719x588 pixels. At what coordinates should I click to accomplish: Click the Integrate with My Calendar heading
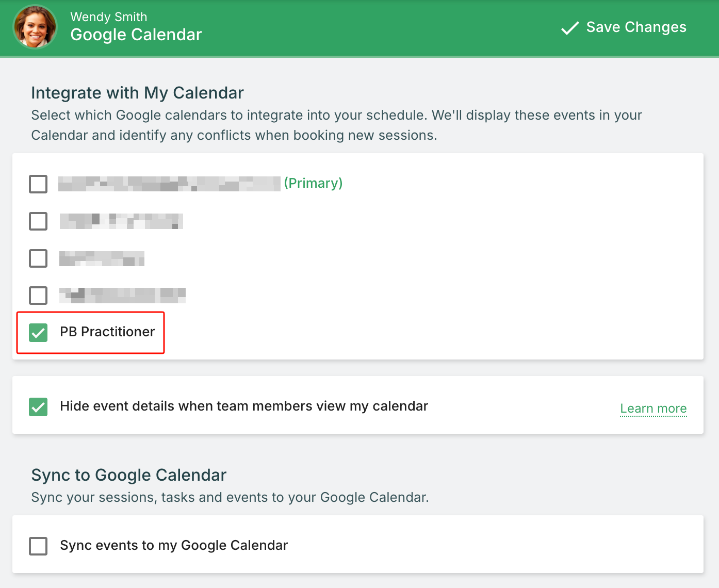tap(137, 93)
